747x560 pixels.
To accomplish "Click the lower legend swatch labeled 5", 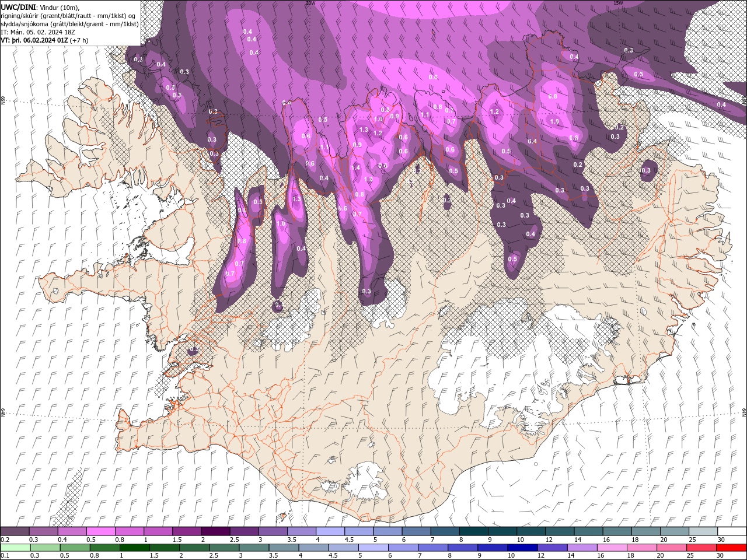I will tap(373, 548).
